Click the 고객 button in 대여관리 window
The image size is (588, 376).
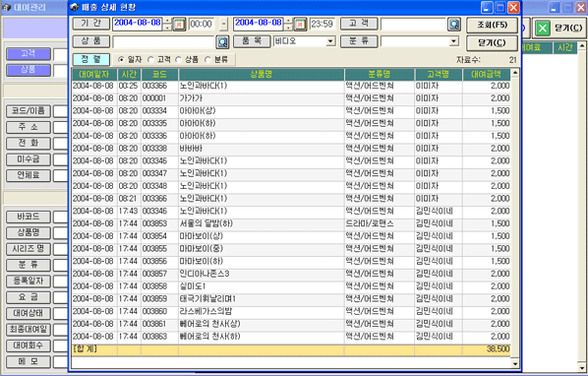coord(29,54)
